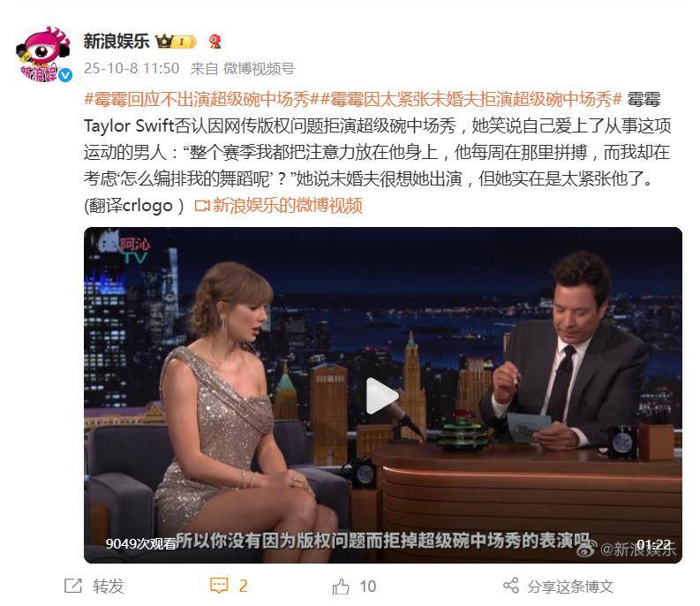
Task: Open hashtag 霉霉回应不出演超级碗中场秀
Action: [x=197, y=99]
